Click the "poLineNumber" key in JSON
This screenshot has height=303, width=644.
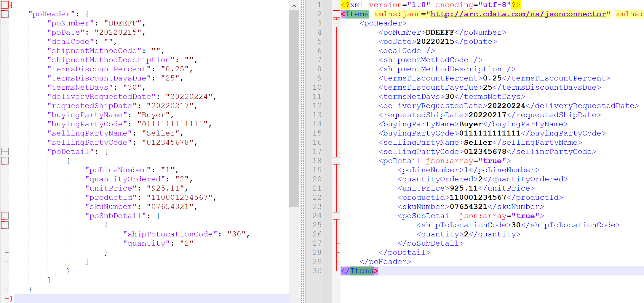[118, 170]
